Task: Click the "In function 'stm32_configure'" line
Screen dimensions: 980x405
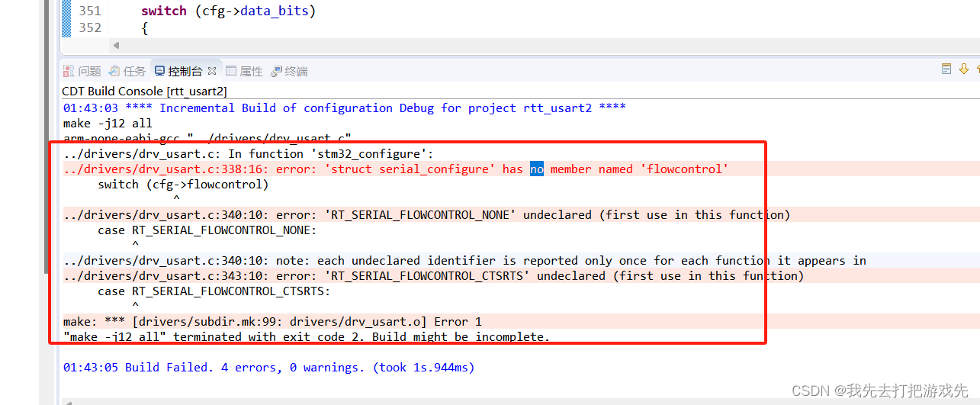Action: coord(249,153)
